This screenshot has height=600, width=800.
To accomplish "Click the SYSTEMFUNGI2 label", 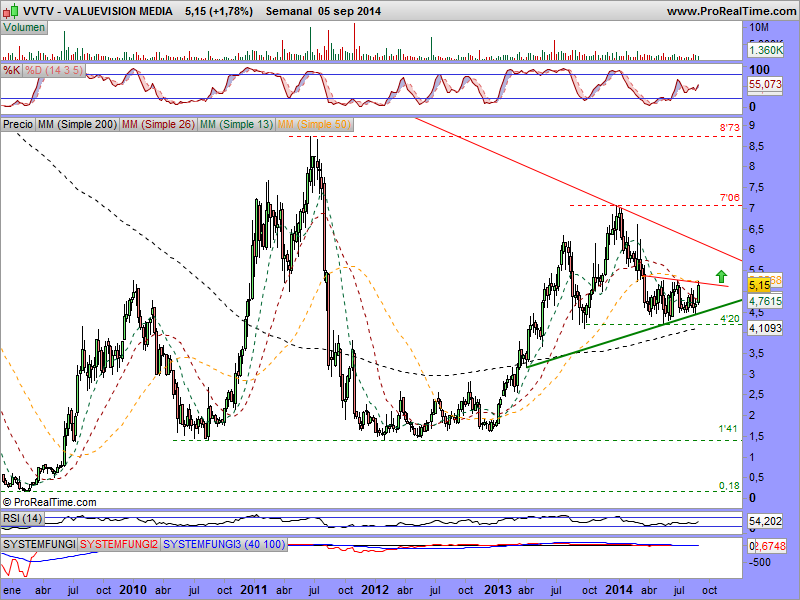I will point(119,544).
